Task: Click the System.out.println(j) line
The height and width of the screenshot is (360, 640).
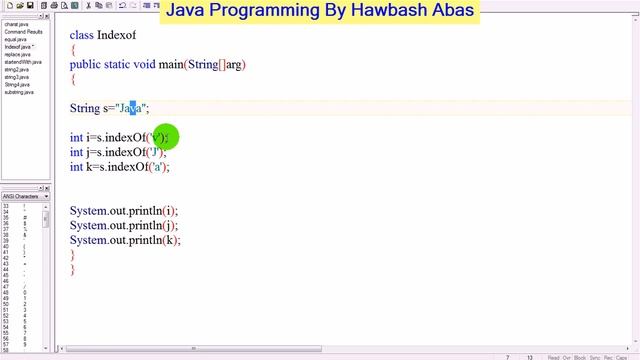Action: click(124, 225)
